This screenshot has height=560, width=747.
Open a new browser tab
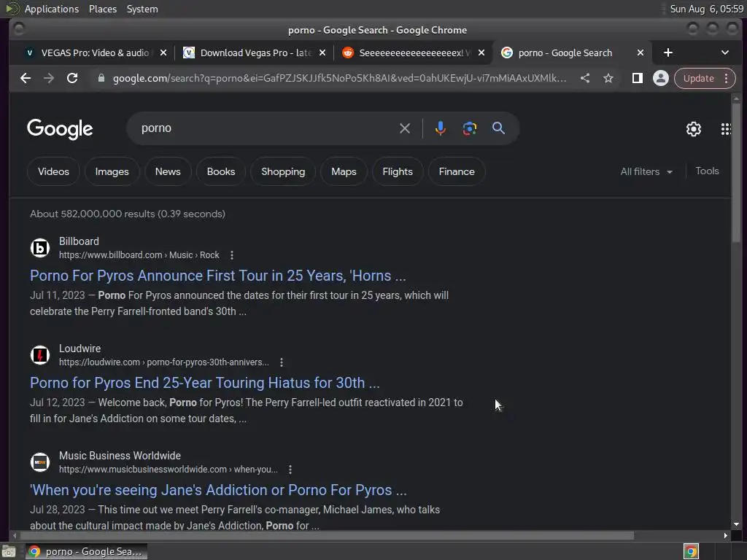pyautogui.click(x=668, y=52)
